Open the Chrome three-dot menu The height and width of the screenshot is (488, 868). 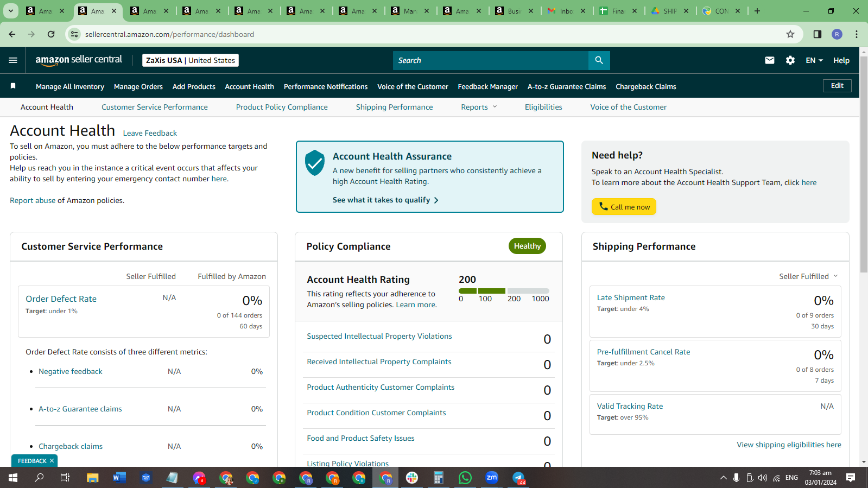click(857, 34)
